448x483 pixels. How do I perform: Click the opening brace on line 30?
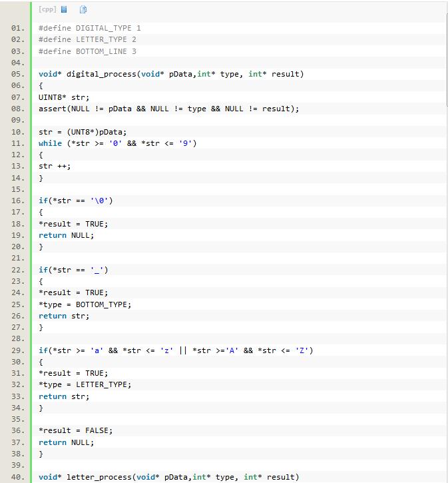[41, 362]
